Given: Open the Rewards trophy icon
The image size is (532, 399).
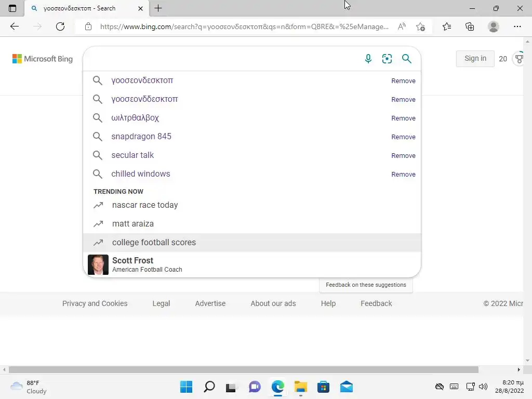Looking at the screenshot, I should (519, 59).
